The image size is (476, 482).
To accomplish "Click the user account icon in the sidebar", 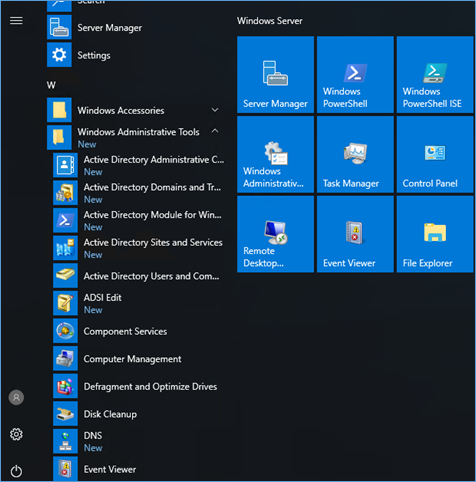I will 16,397.
